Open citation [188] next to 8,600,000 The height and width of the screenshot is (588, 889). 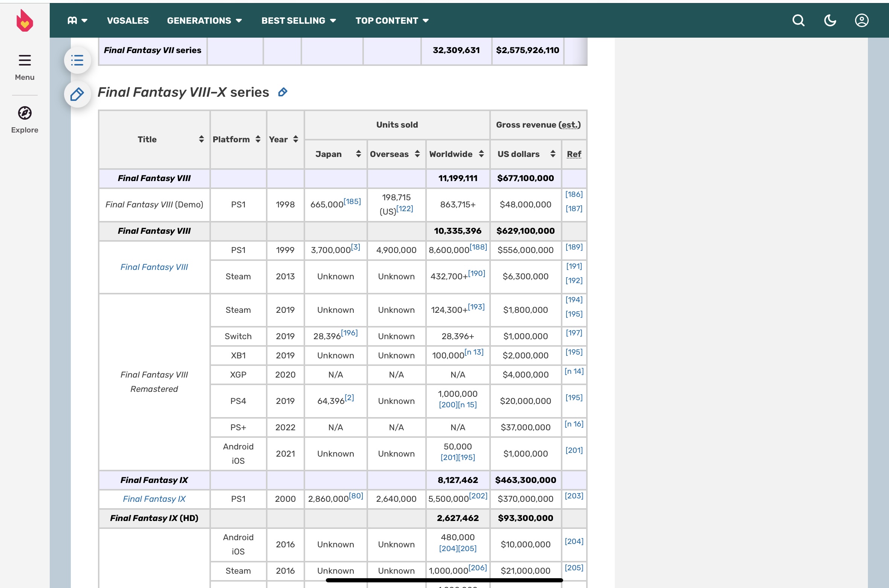pyautogui.click(x=478, y=247)
